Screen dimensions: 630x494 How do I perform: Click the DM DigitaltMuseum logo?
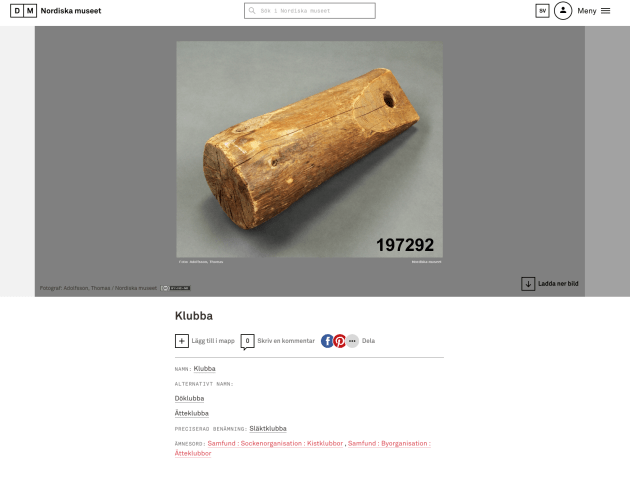(23, 11)
